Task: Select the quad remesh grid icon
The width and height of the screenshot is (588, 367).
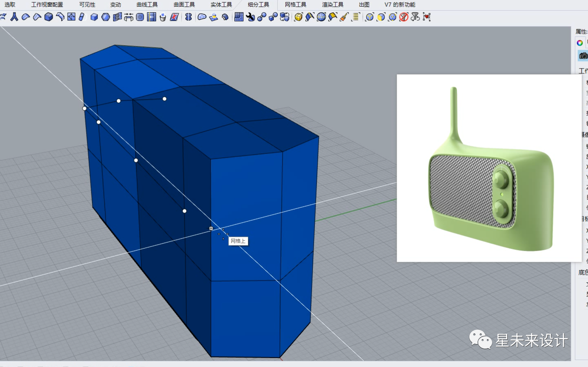Action: coord(239,17)
